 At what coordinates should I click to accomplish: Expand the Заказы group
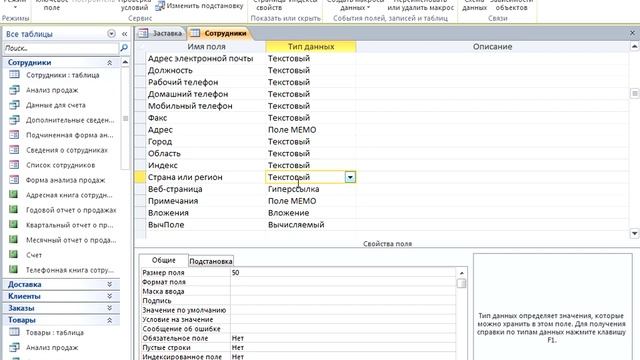109,308
